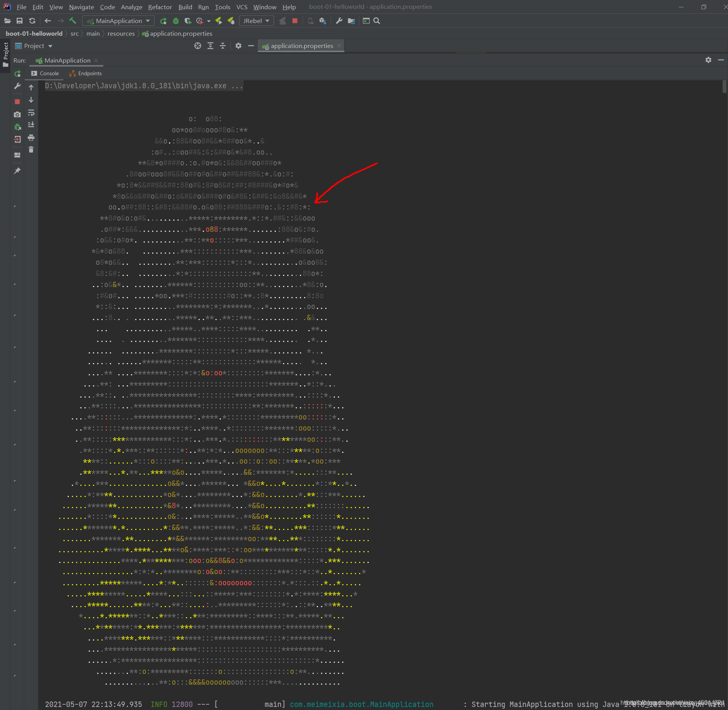Click the boot-01-helloworld breadcrumb
This screenshot has height=710, width=728.
point(34,33)
